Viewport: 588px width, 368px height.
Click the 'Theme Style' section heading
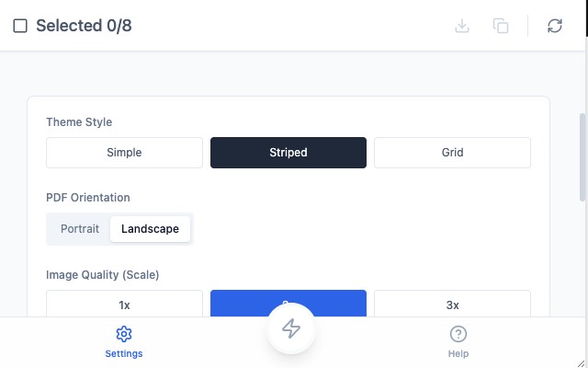(x=79, y=121)
